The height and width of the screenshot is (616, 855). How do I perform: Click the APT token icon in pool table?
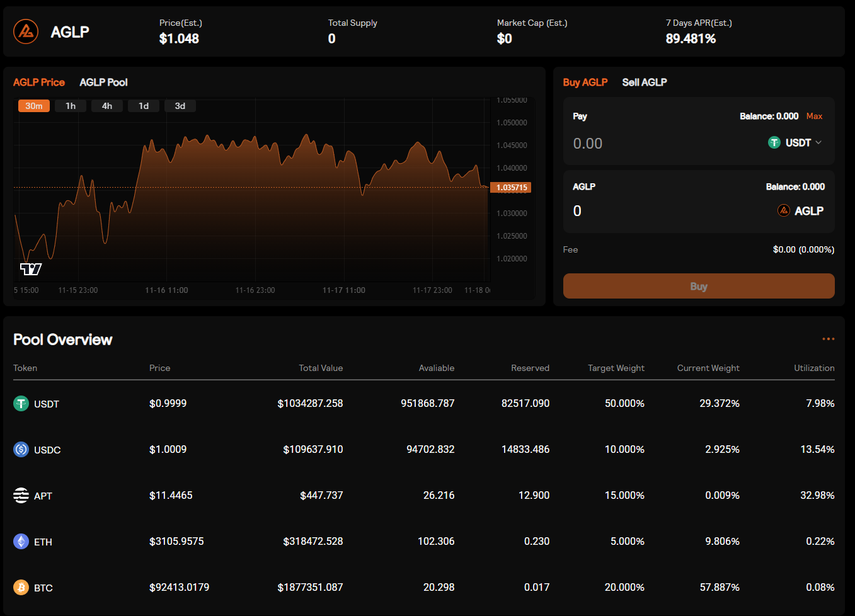pos(21,496)
